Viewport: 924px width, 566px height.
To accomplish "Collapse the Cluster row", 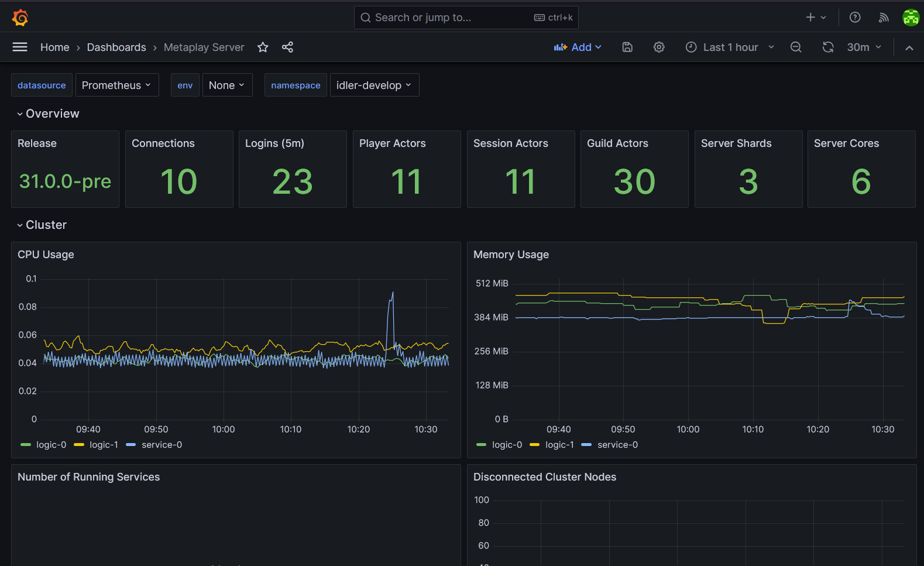I will 42,225.
